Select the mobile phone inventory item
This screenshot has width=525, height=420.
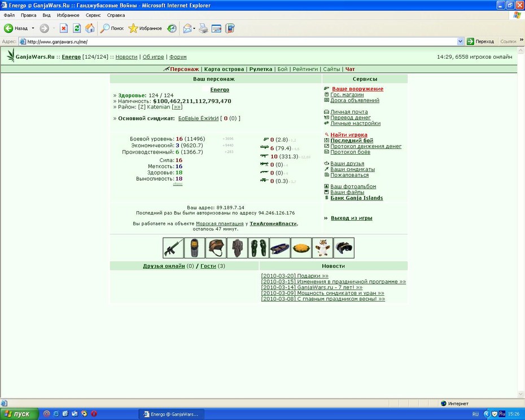tap(195, 248)
